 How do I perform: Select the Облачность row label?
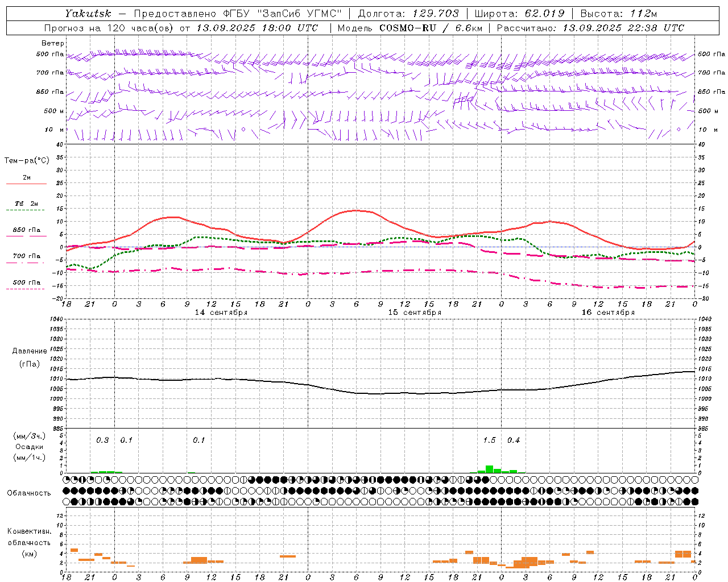tap(29, 493)
